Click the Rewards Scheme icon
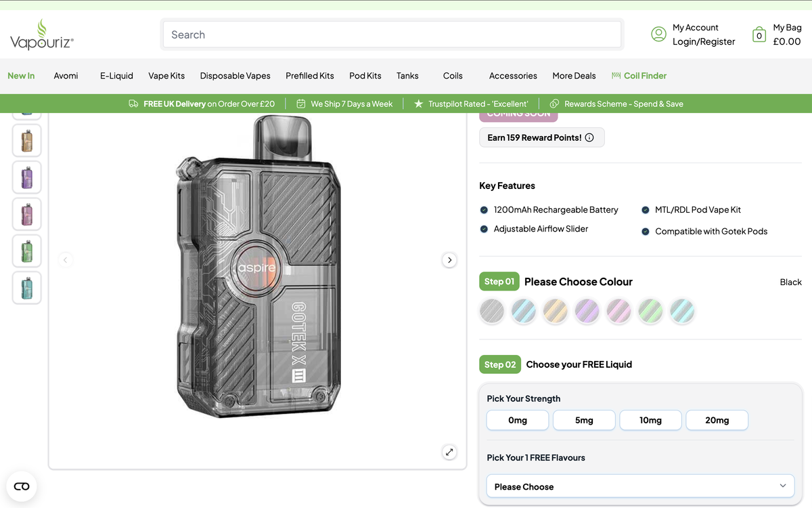The width and height of the screenshot is (812, 508). [554, 104]
